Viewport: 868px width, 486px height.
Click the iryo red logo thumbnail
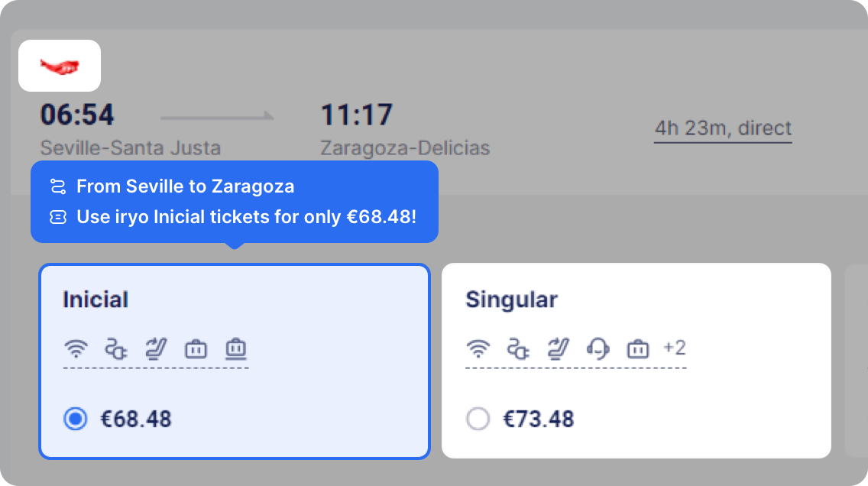tap(60, 66)
